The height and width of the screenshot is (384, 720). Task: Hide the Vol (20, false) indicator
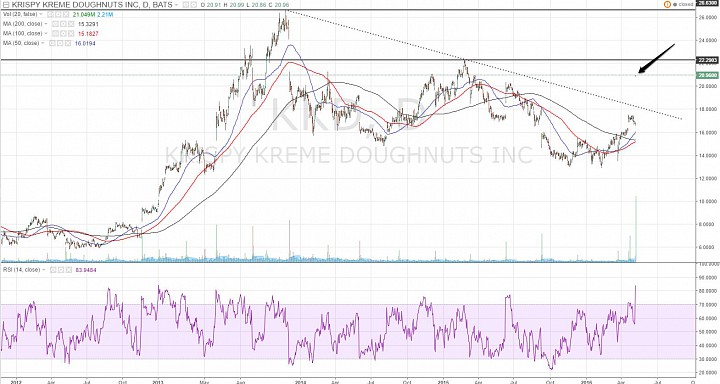click(50, 14)
